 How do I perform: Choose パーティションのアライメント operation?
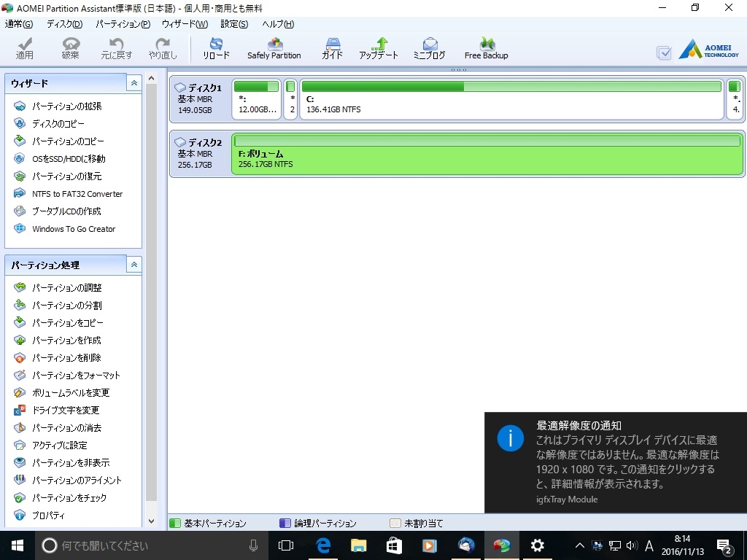pos(68,481)
